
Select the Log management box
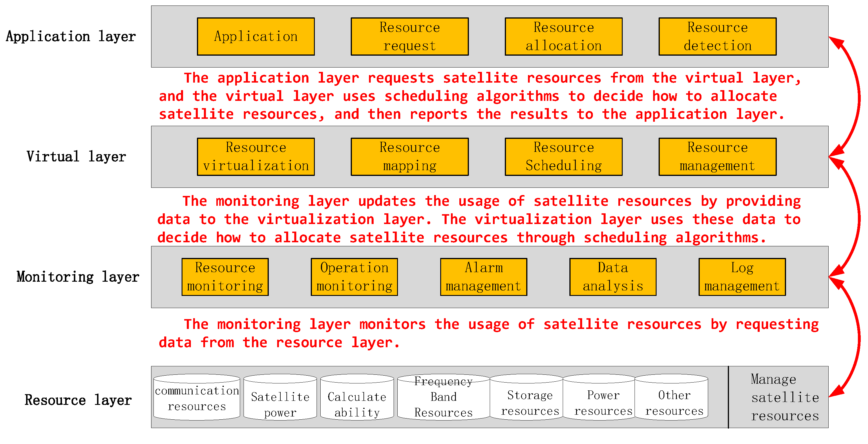pyautogui.click(x=742, y=277)
